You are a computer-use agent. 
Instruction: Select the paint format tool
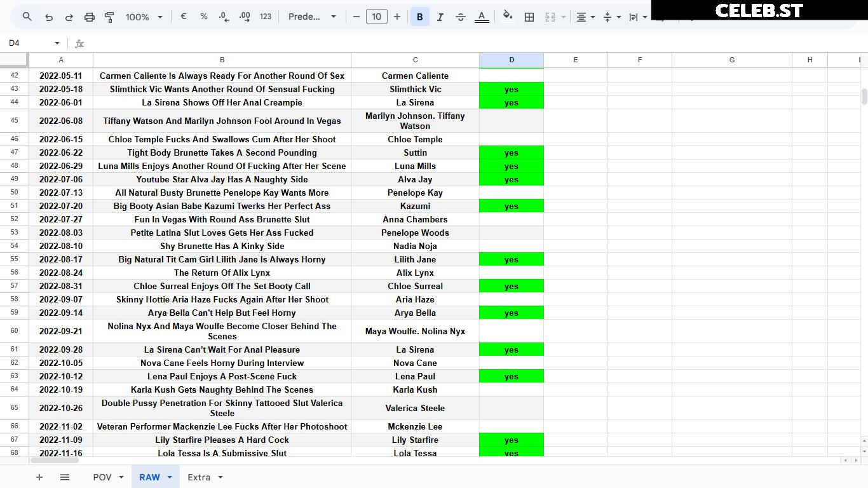109,17
